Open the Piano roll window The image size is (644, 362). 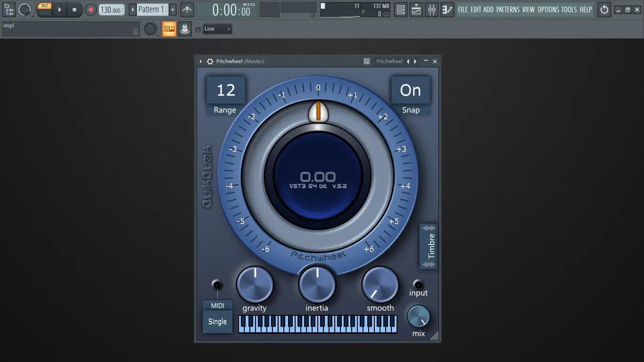pyautogui.click(x=447, y=9)
